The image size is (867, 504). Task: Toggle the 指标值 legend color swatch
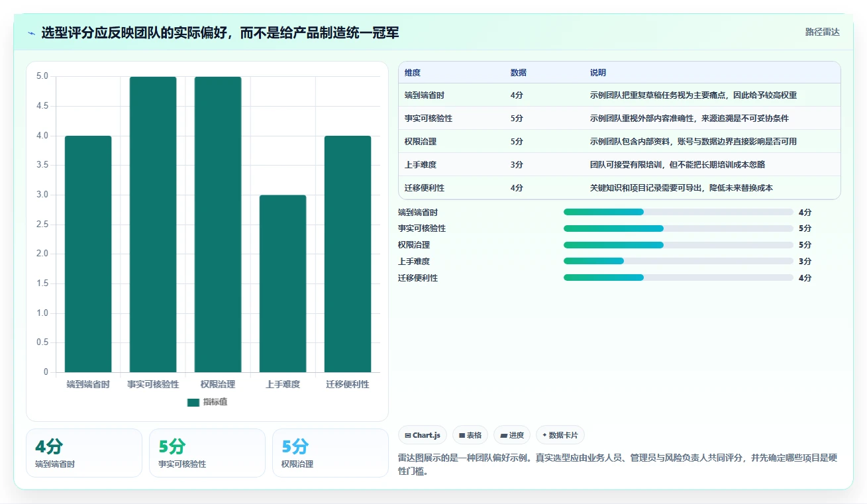(x=193, y=402)
